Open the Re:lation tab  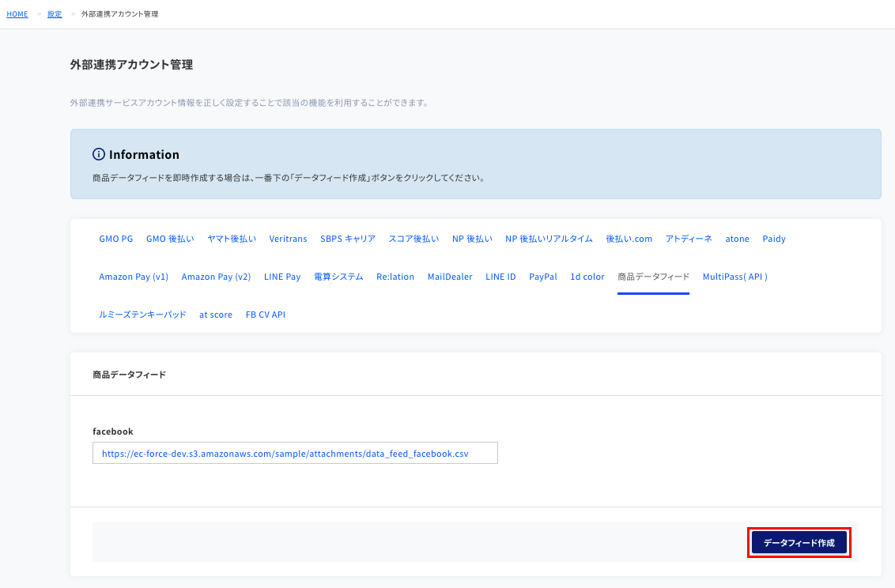(395, 277)
